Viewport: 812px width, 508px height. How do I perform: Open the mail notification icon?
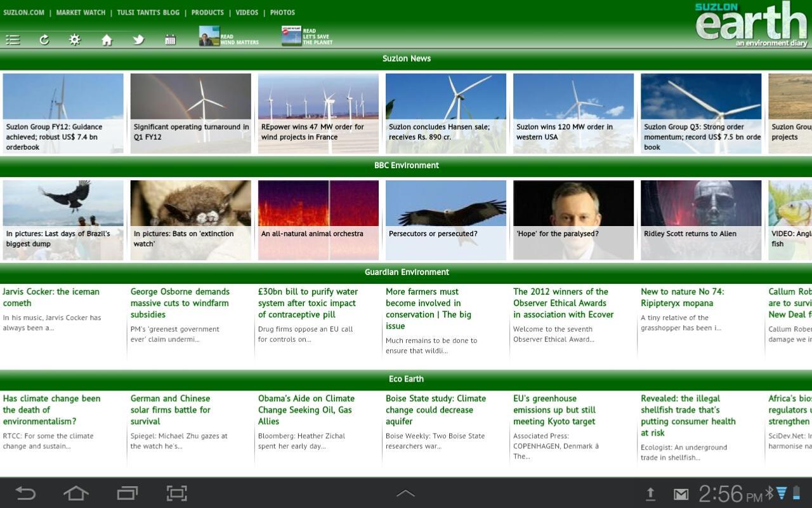point(681,494)
